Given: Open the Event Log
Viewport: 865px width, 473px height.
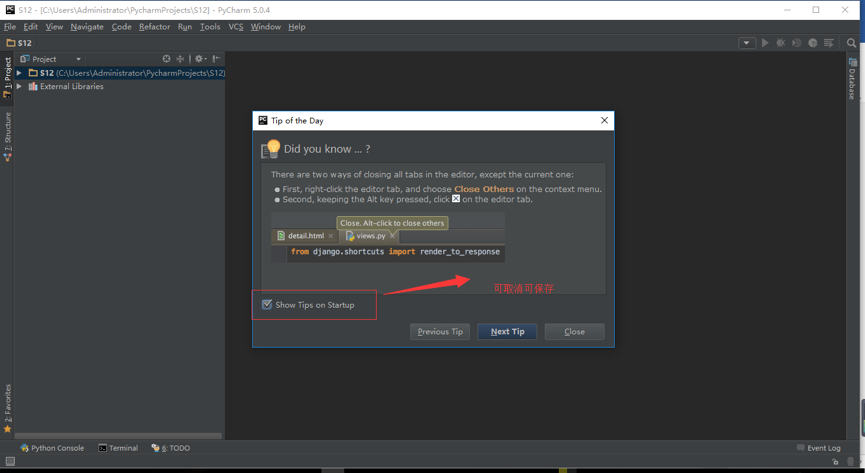Looking at the screenshot, I should 819,448.
